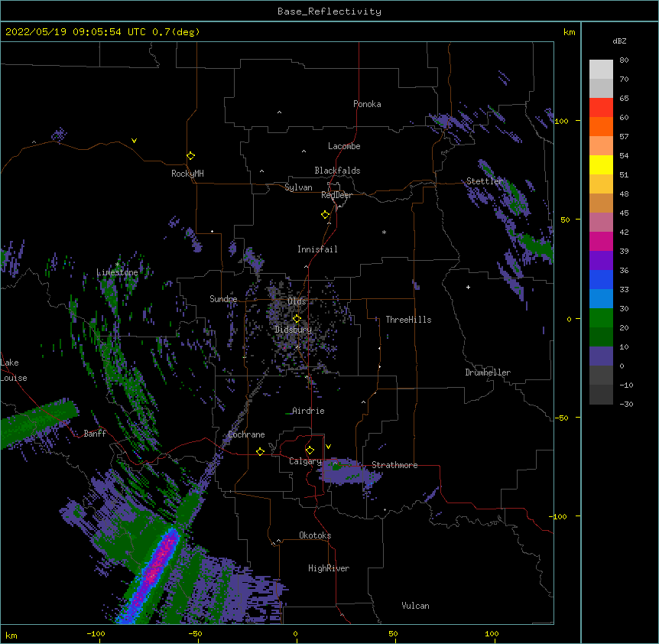Click the -50 tick on right axis
The width and height of the screenshot is (659, 644).
[561, 418]
